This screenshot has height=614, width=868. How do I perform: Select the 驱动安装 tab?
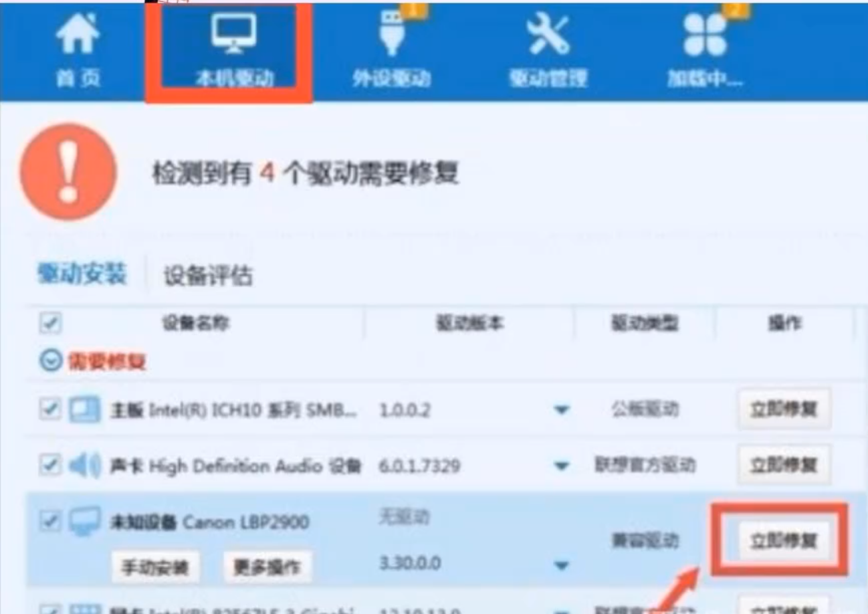tap(82, 274)
